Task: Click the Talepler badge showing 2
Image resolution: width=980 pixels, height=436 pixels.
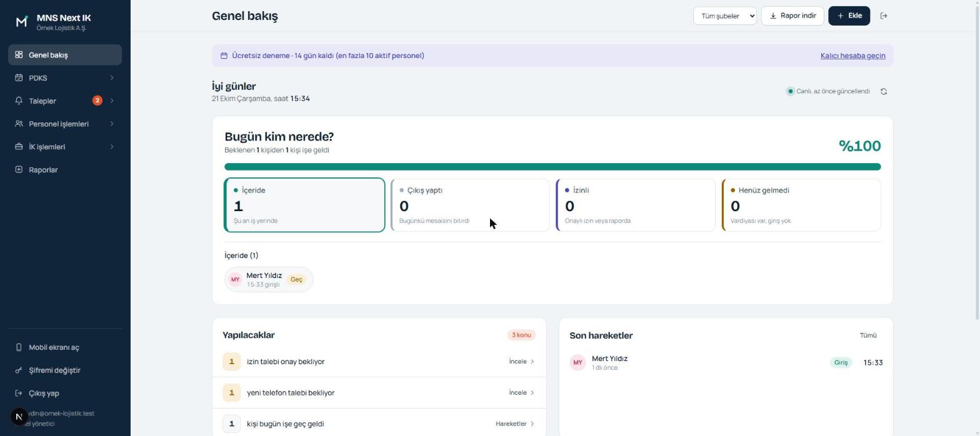Action: (97, 101)
